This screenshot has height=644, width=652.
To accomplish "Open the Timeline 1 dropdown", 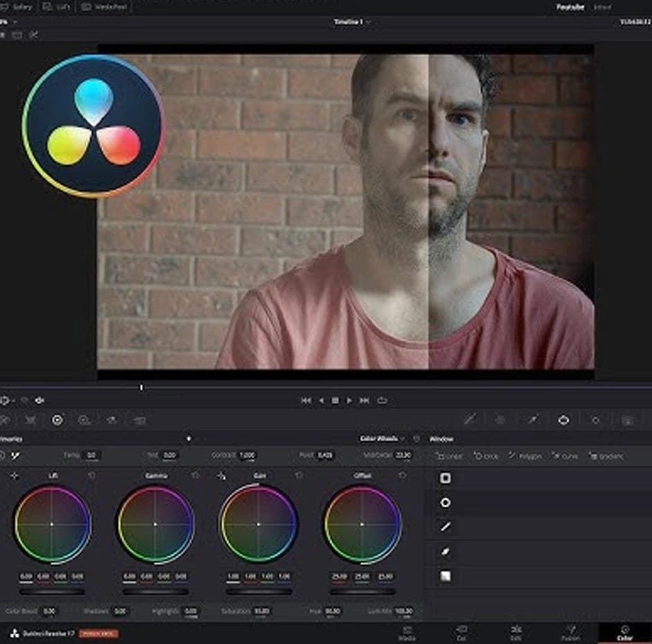I will click(x=352, y=21).
